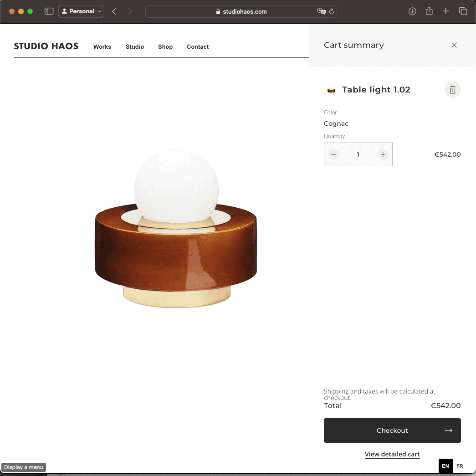
Task: Show the tab overview icon
Action: 463,11
